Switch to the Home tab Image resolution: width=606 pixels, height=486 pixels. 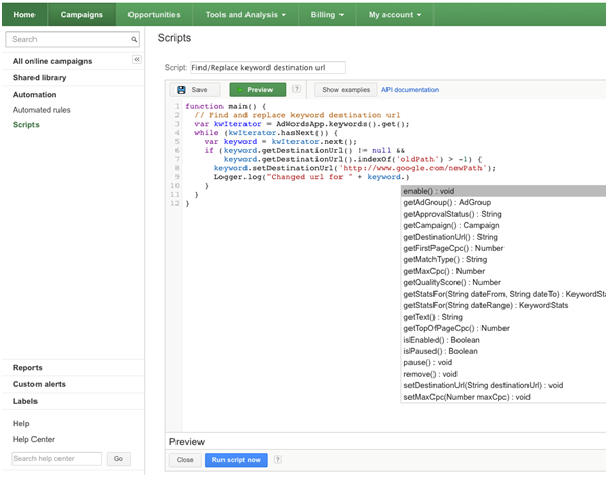[x=23, y=15]
